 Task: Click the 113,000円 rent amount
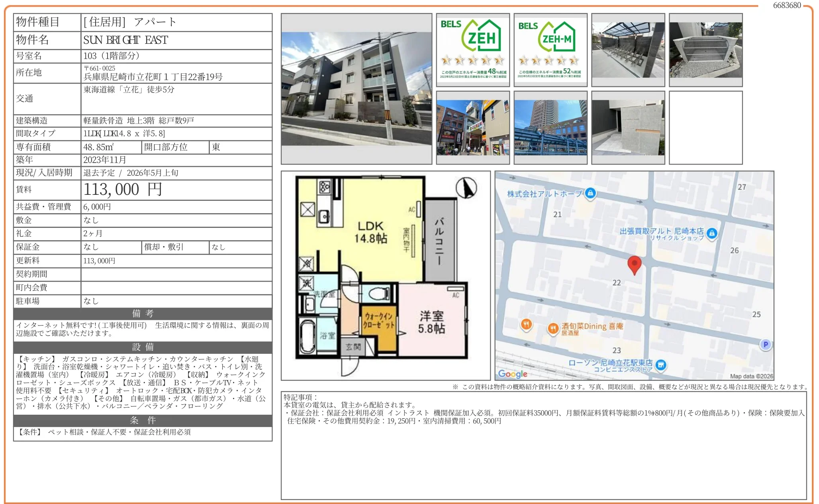click(x=123, y=190)
